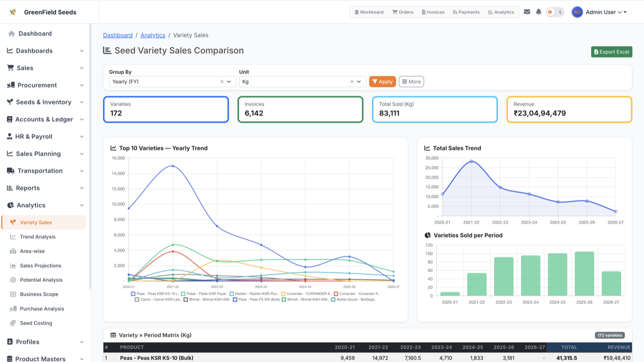Image resolution: width=644 pixels, height=362 pixels.
Task: Toggle Carrot-KSR-Lee legend series
Action: pyautogui.click(x=158, y=299)
